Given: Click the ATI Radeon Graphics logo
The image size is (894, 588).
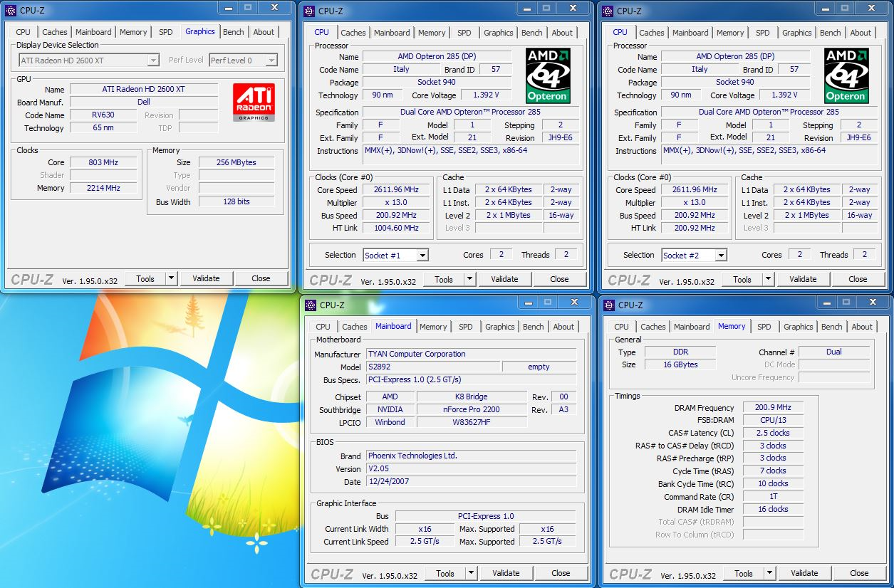Looking at the screenshot, I should coord(254,103).
